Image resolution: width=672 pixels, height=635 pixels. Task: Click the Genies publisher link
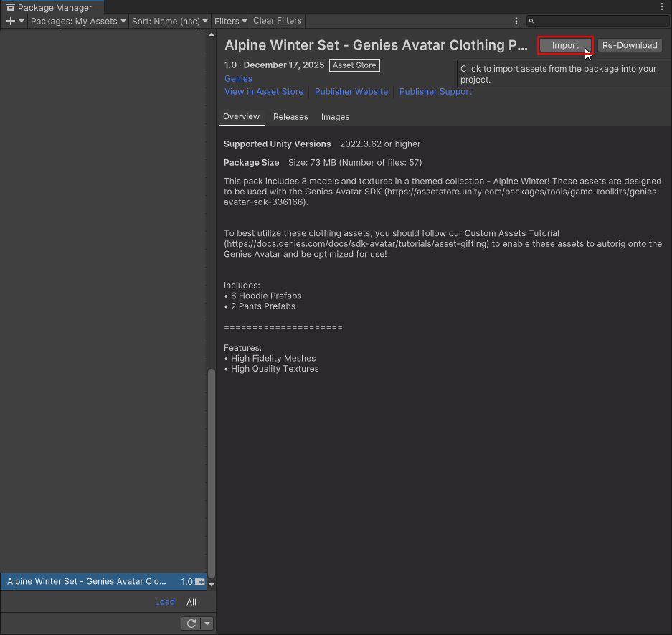238,79
